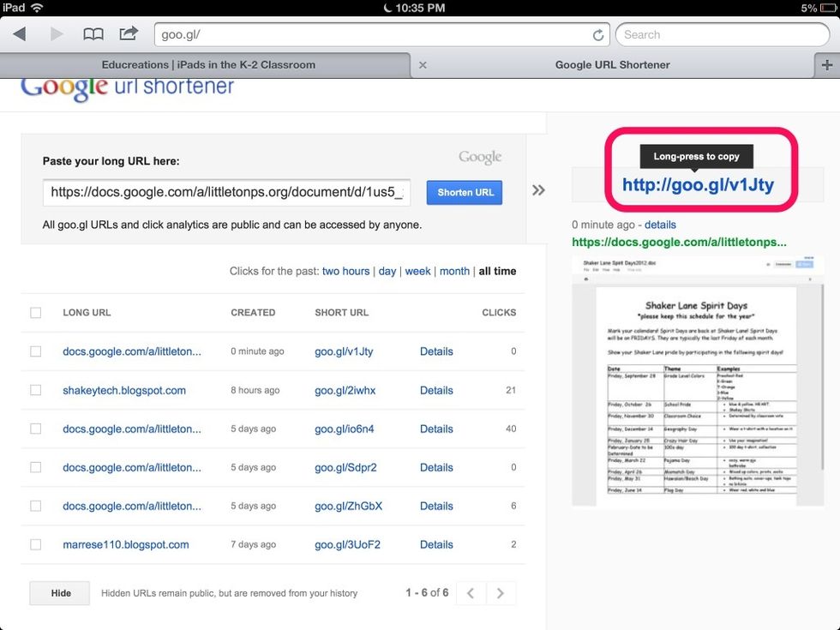Click the Hide button
Image resolution: width=840 pixels, height=630 pixels.
point(61,593)
